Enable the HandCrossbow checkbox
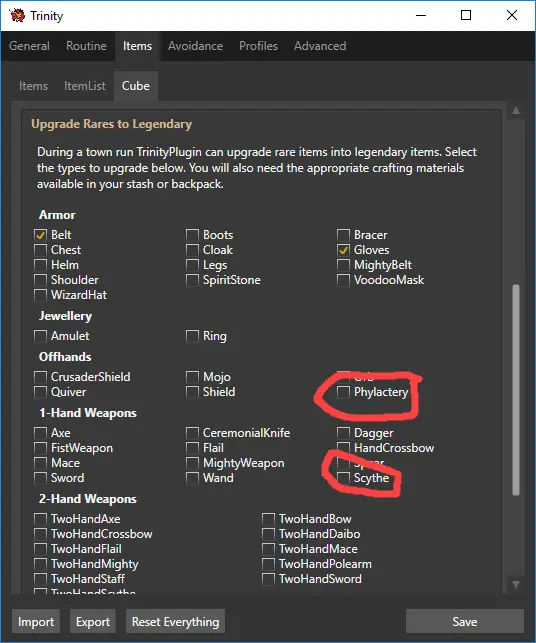 (343, 448)
